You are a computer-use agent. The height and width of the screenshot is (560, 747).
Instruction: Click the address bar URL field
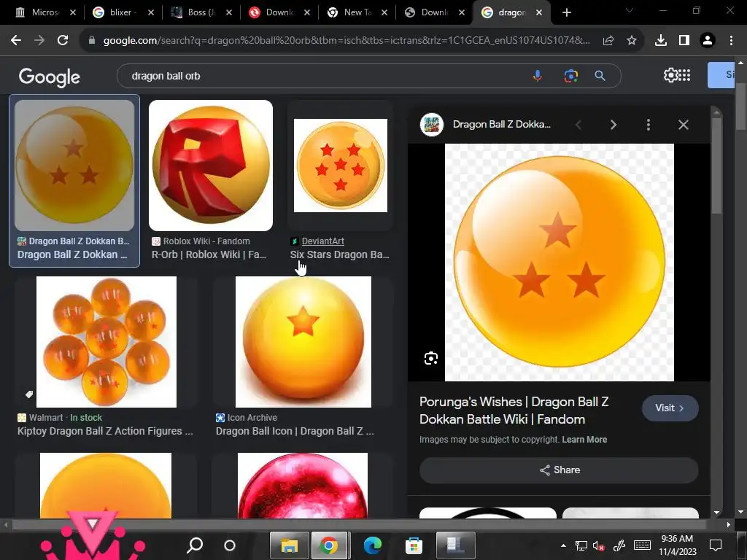pos(347,41)
